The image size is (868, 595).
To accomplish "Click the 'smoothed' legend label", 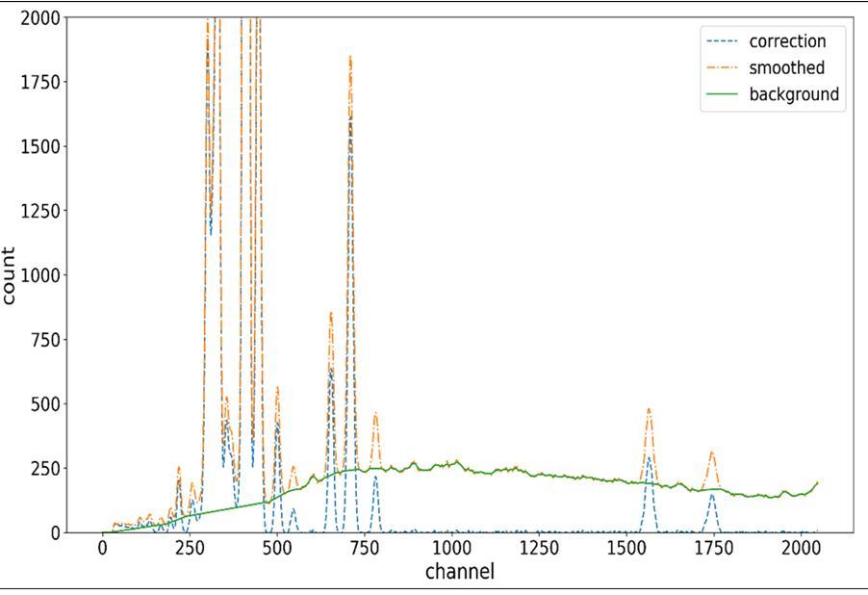I will click(x=786, y=68).
